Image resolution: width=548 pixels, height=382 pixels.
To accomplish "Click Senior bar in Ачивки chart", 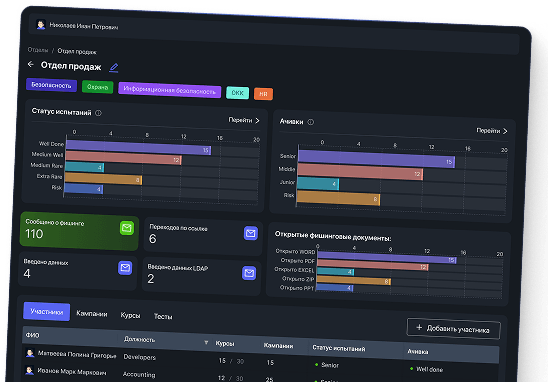I will 376,159.
